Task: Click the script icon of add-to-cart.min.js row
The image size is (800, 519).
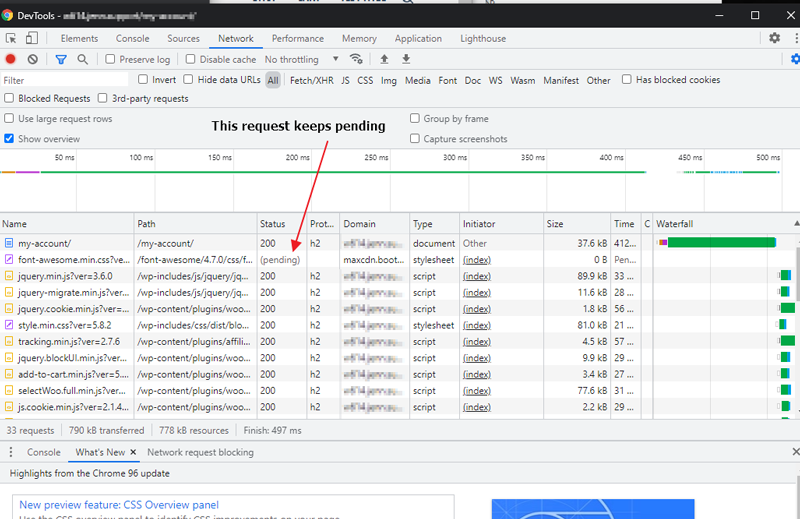Action: click(x=9, y=374)
